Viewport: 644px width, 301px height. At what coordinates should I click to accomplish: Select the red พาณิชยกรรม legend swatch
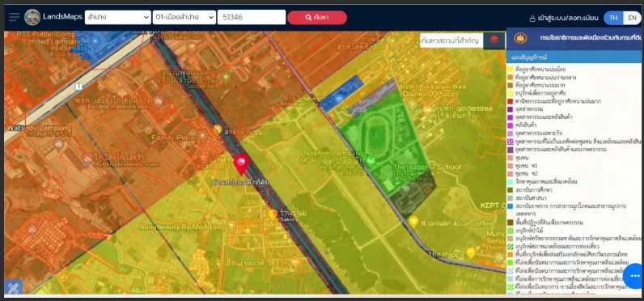point(510,101)
